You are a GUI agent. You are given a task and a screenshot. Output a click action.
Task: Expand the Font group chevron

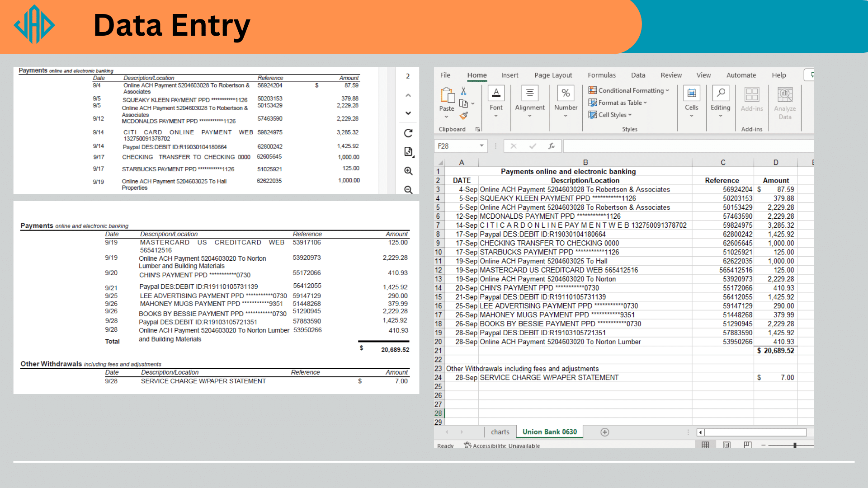click(x=496, y=116)
